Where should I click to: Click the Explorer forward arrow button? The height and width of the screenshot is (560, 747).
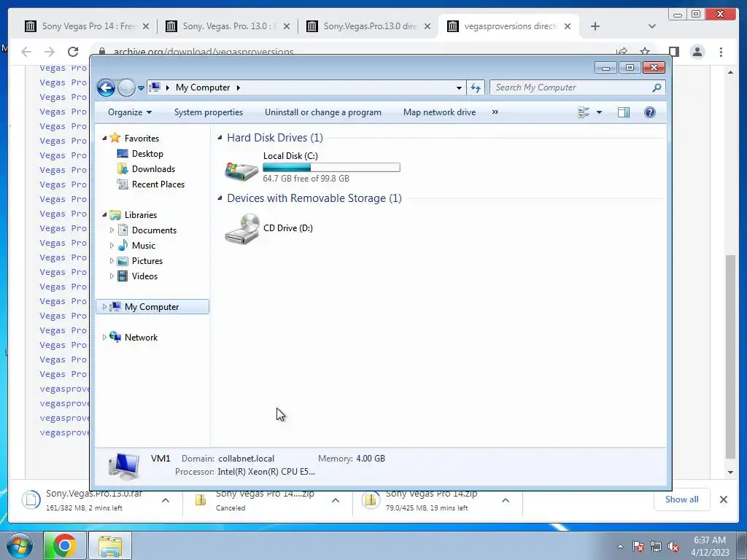[126, 87]
